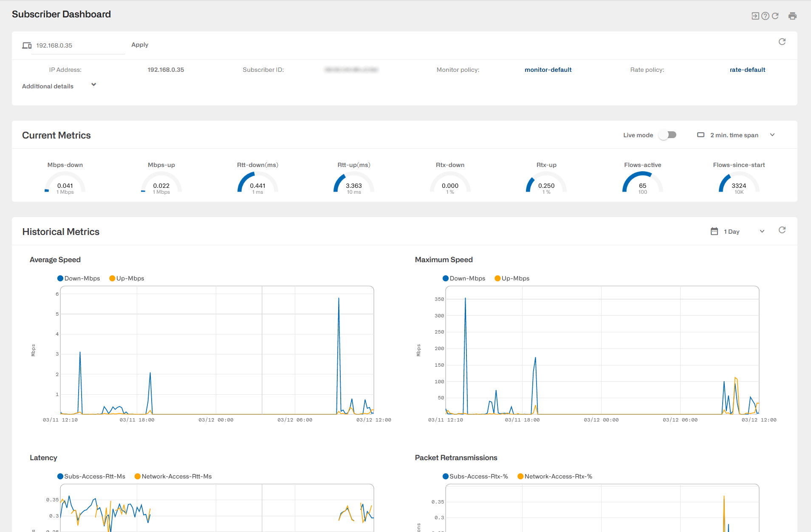
Task: Enable the Live mode toggle
Action: pyautogui.click(x=667, y=134)
